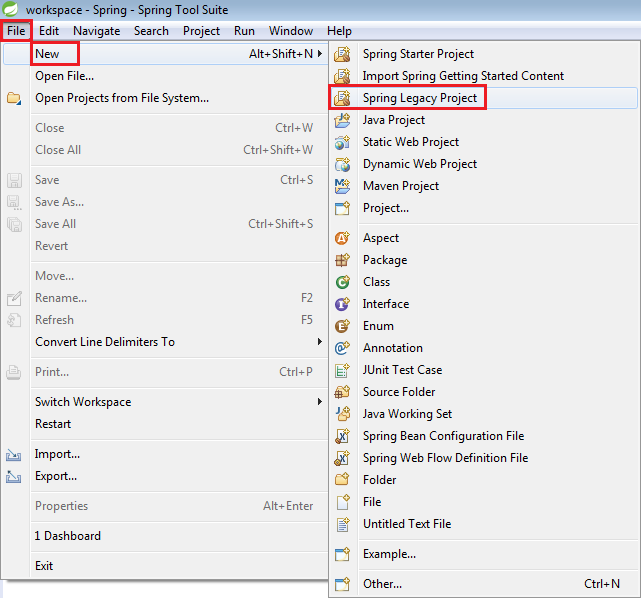641x598 pixels.
Task: Select Java Project menu entry
Action: pos(394,120)
